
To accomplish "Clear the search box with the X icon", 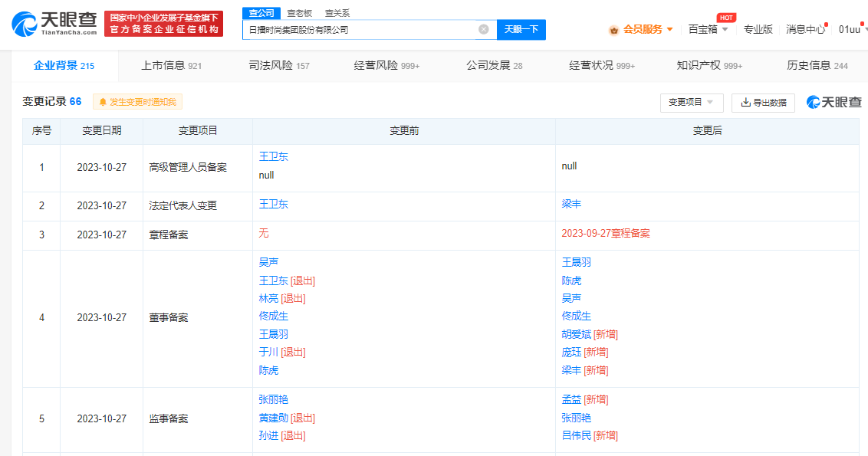I will (484, 30).
